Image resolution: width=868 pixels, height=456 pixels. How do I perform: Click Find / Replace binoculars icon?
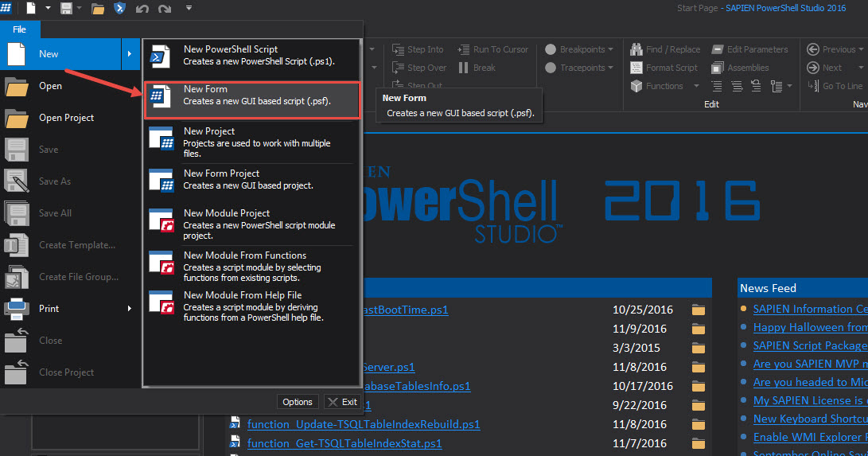coord(636,49)
